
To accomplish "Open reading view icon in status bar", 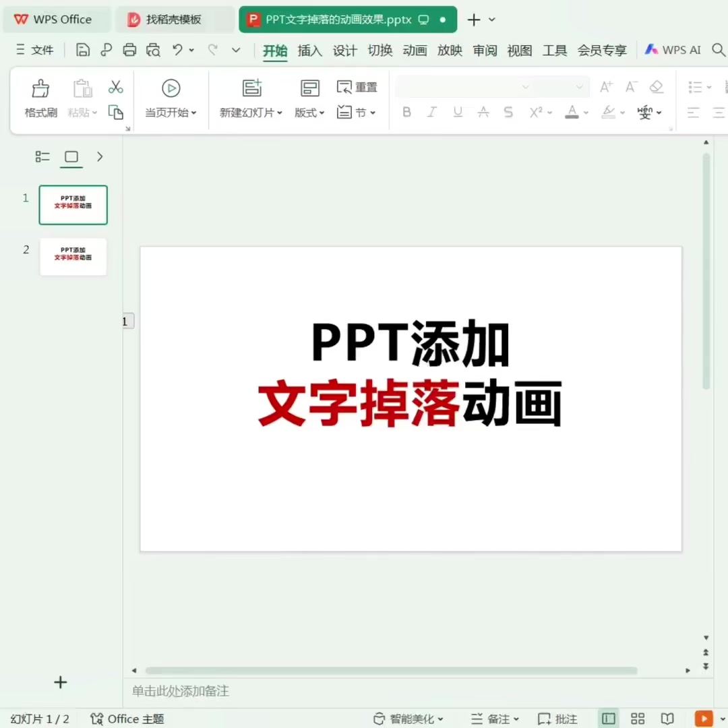I will (x=667, y=719).
